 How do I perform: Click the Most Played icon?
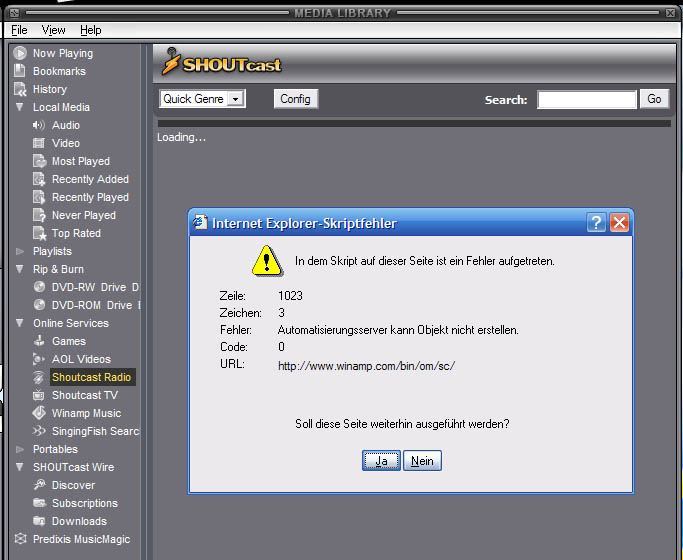click(39, 161)
